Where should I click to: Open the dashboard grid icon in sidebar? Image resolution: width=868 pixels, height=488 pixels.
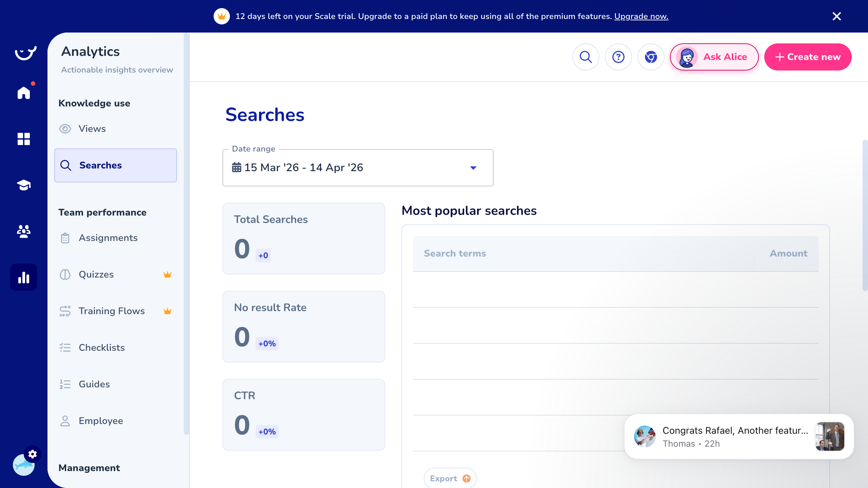(23, 139)
